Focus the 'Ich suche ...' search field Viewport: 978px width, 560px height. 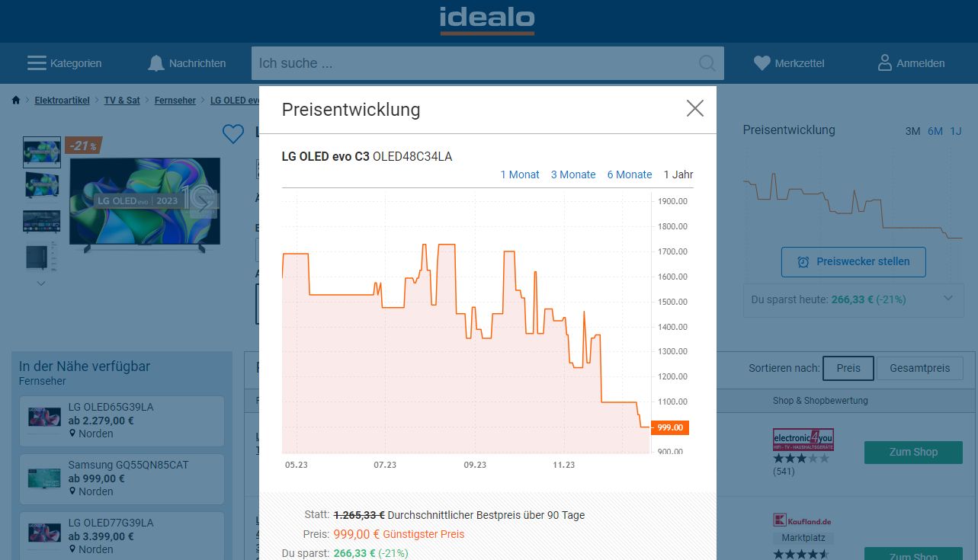click(x=473, y=63)
